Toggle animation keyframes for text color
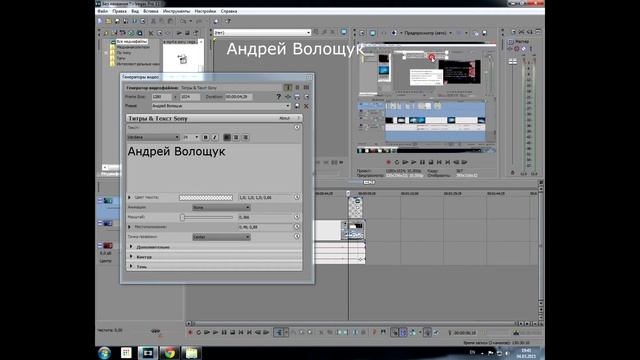Screen dimensions: 640x360 pos(297,198)
